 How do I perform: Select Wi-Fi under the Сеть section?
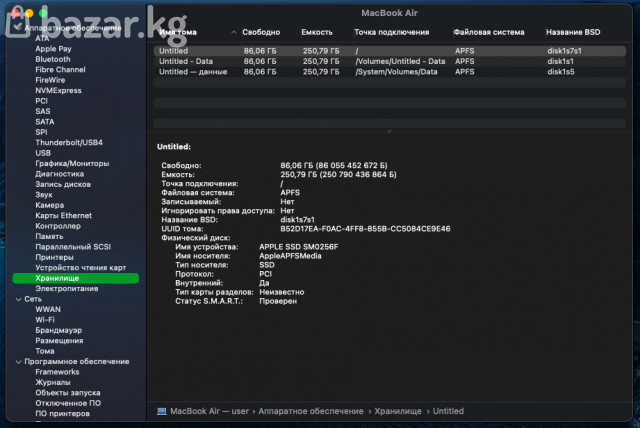(x=45, y=320)
